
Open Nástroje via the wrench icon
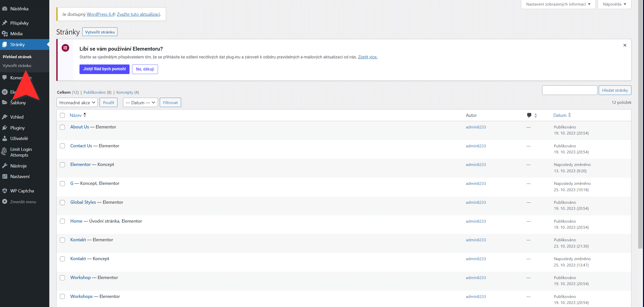coord(5,166)
